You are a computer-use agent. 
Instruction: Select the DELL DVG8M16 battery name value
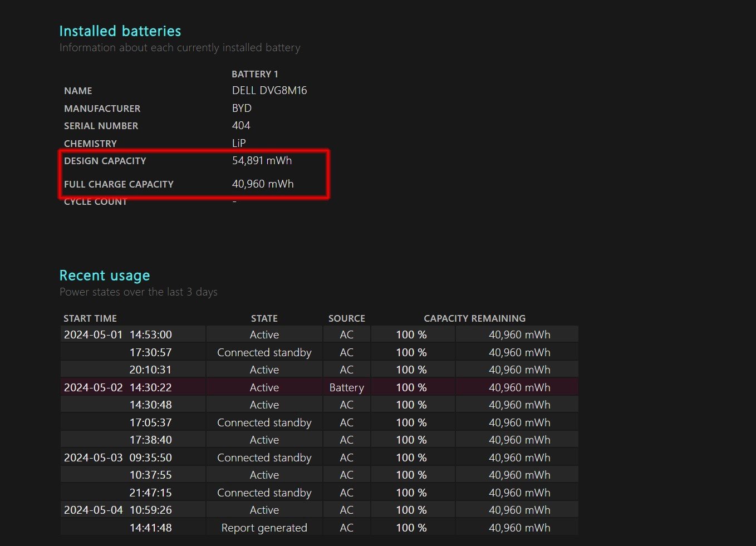pyautogui.click(x=269, y=90)
